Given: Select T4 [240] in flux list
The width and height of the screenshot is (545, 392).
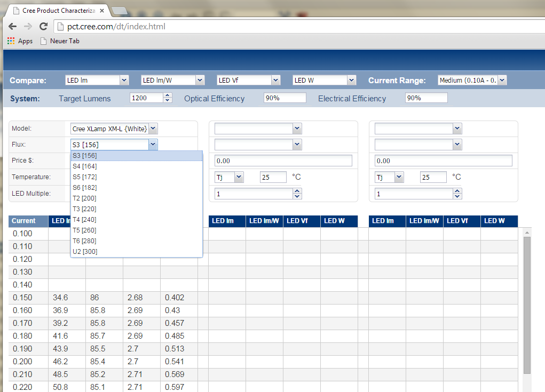Looking at the screenshot, I should click(137, 219).
